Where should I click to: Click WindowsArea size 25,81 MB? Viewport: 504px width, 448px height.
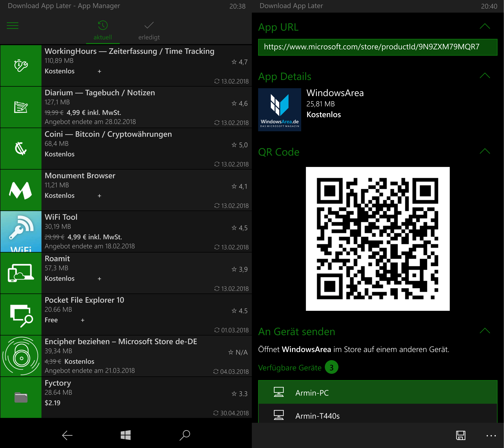(x=321, y=104)
